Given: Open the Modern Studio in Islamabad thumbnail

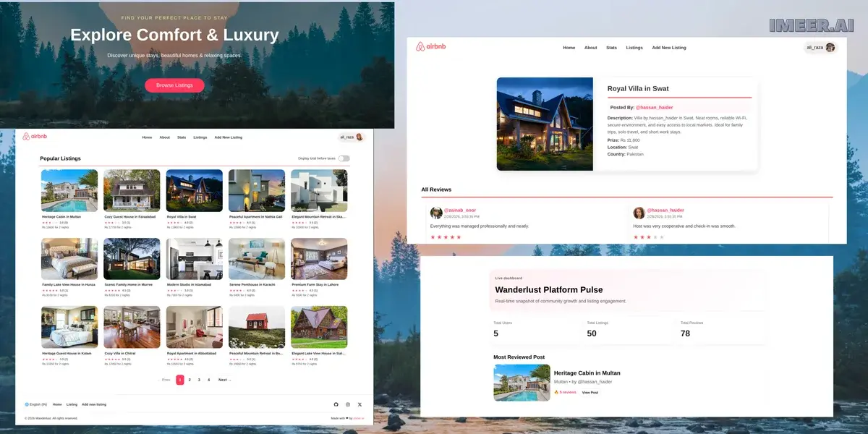Looking at the screenshot, I should pos(195,259).
